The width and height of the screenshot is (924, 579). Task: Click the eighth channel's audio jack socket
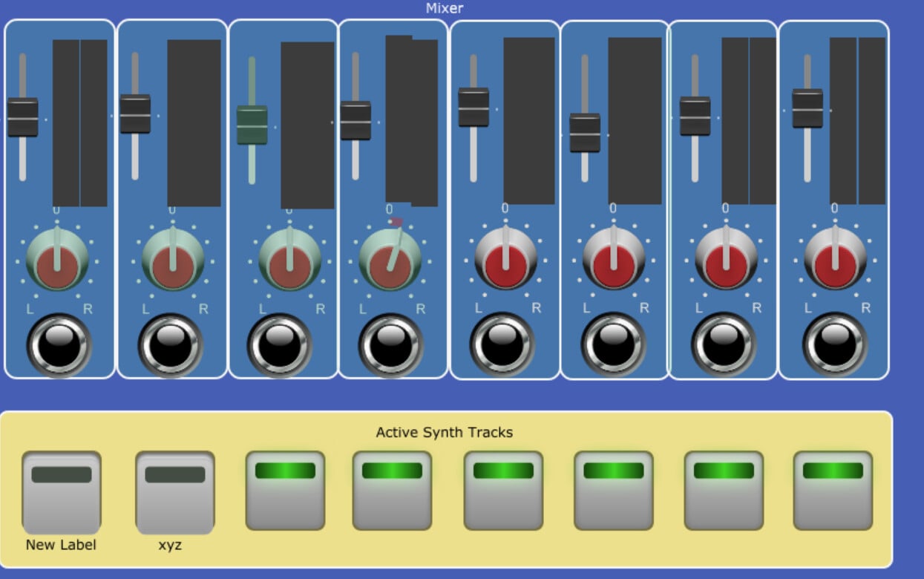pos(835,345)
